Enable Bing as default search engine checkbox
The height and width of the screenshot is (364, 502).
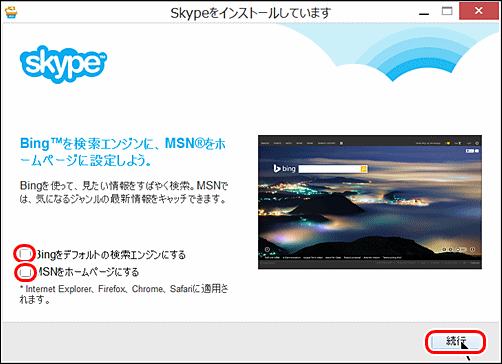click(x=25, y=254)
